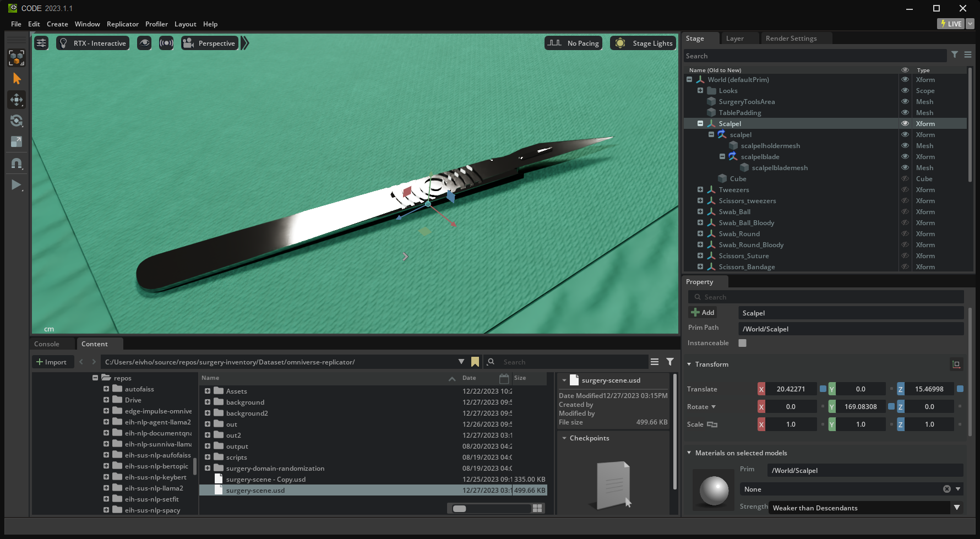Toggle visibility of Swab_Ball Xform

click(x=905, y=211)
